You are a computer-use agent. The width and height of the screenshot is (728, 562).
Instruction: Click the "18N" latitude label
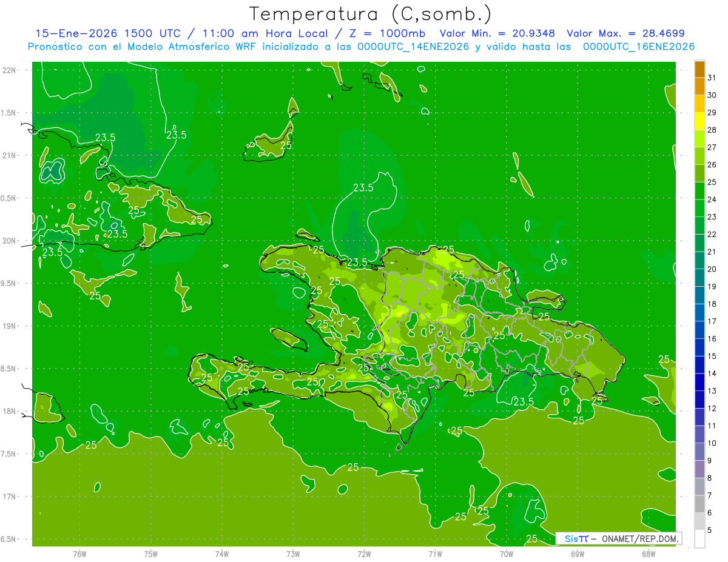coord(9,411)
